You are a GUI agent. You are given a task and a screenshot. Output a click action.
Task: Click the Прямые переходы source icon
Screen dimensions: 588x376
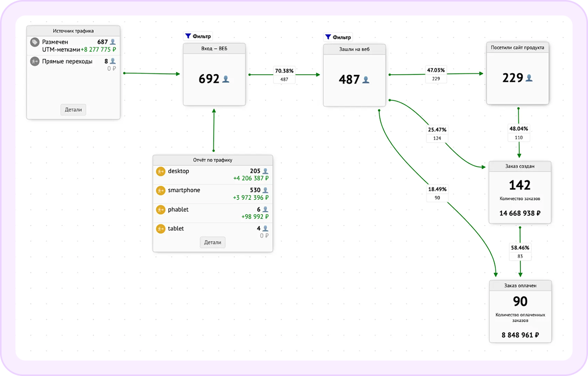click(x=34, y=61)
